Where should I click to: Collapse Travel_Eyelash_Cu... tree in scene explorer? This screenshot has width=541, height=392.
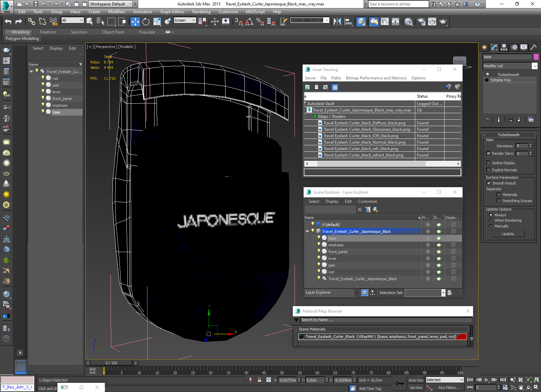31,72
